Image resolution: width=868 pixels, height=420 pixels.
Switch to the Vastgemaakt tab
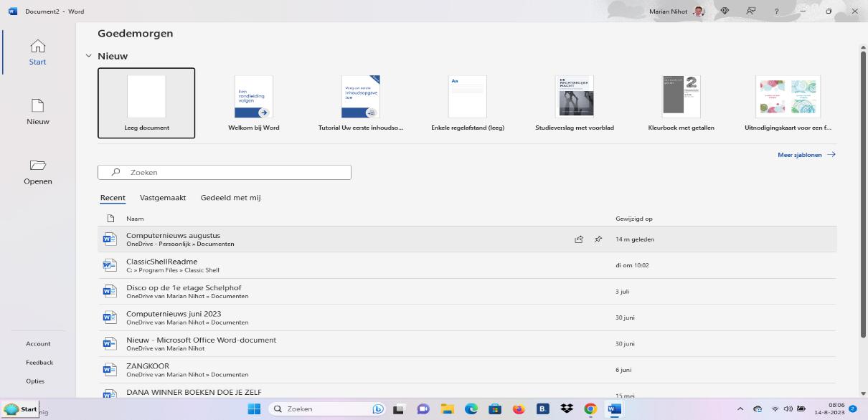(x=163, y=198)
